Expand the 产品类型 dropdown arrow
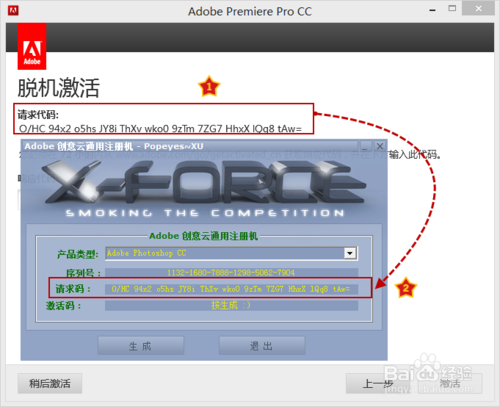Image resolution: width=500 pixels, height=407 pixels. (x=350, y=253)
